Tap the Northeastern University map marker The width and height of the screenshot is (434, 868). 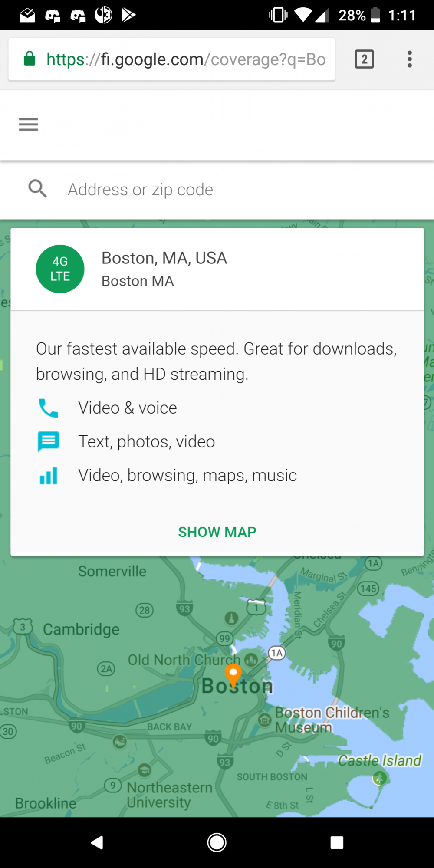pos(145,770)
